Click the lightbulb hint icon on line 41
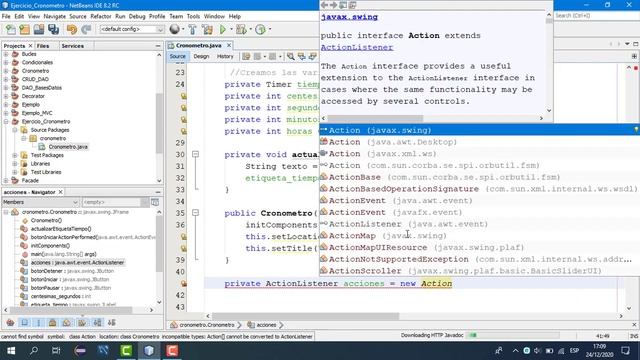Viewport: 640px width, 360px height. tap(184, 283)
